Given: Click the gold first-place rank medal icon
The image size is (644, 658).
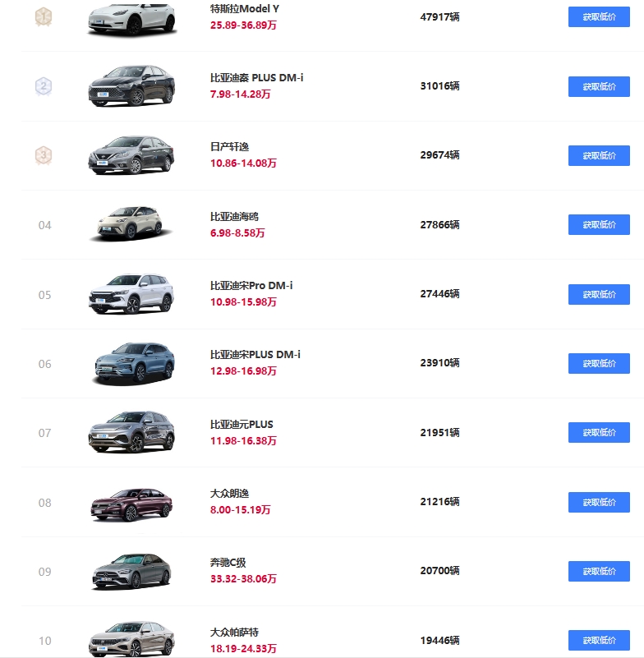Looking at the screenshot, I should [44, 16].
